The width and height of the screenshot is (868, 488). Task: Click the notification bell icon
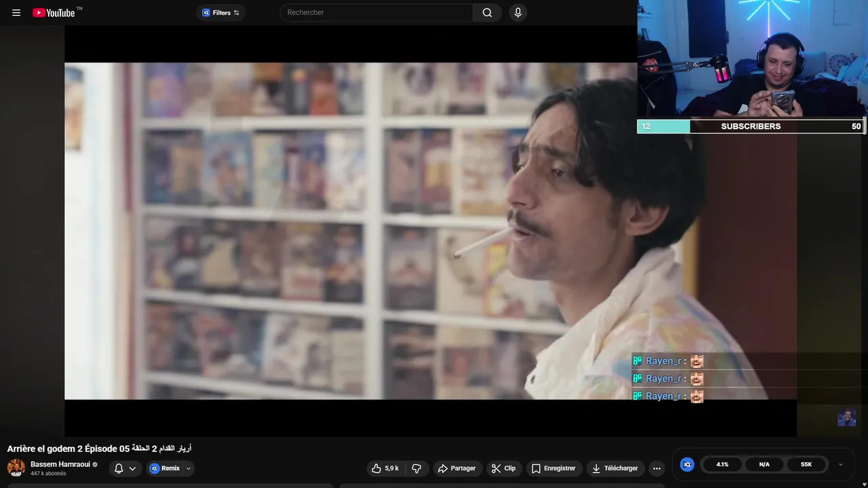[x=119, y=468]
